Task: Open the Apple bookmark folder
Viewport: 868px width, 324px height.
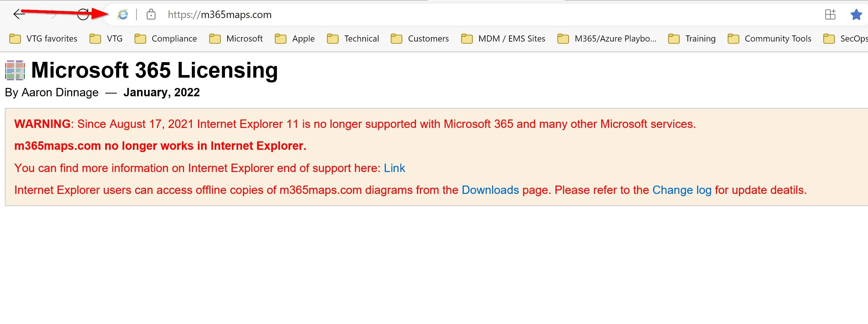Action: click(x=294, y=39)
